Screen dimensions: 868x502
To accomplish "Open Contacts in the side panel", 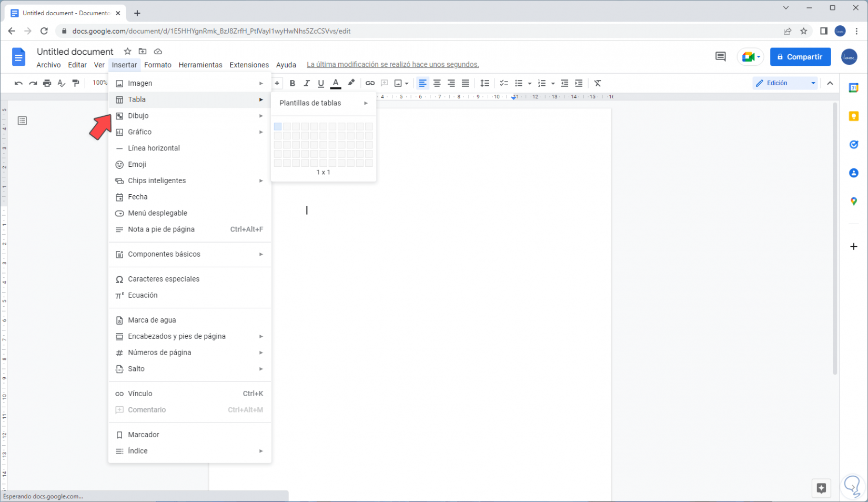I will pyautogui.click(x=854, y=173).
